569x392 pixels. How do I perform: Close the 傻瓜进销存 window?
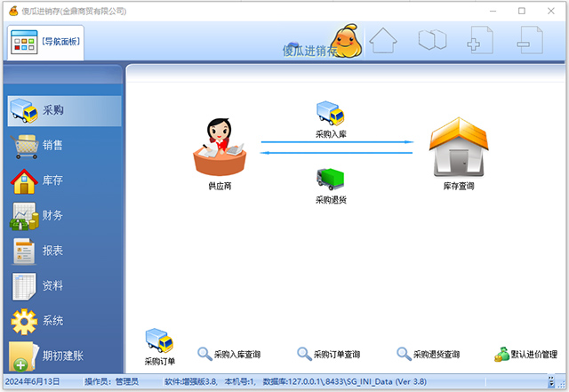point(551,12)
